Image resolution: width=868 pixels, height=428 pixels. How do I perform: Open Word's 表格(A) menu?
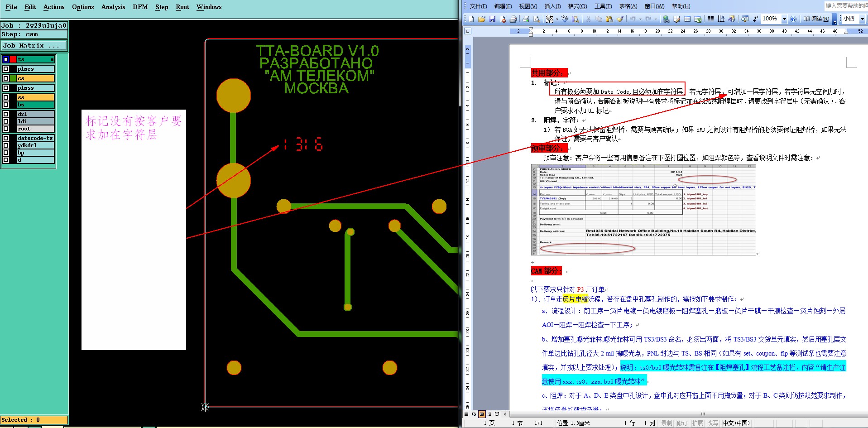(628, 6)
